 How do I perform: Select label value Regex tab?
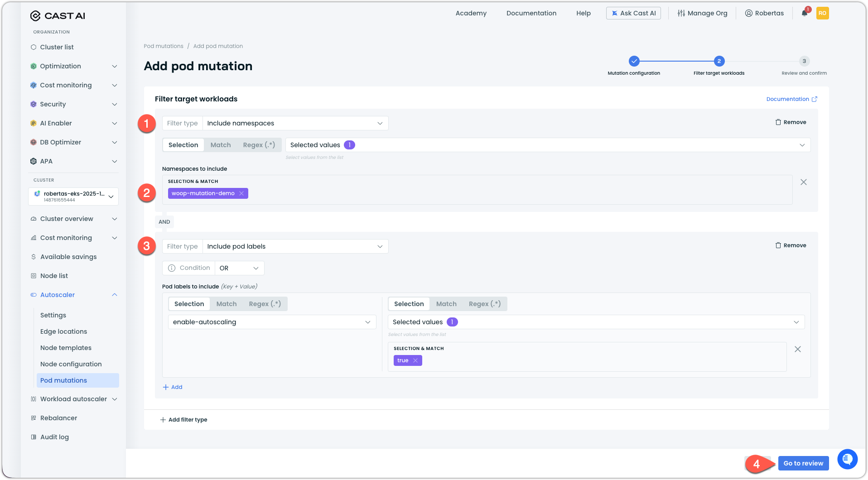[485, 304]
